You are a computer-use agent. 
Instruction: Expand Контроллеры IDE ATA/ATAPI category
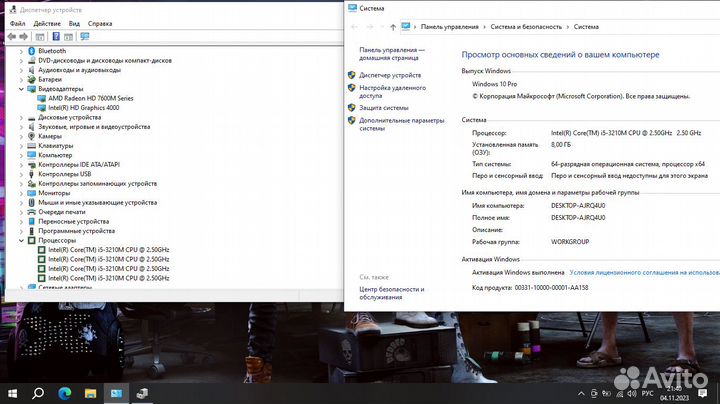21,165
